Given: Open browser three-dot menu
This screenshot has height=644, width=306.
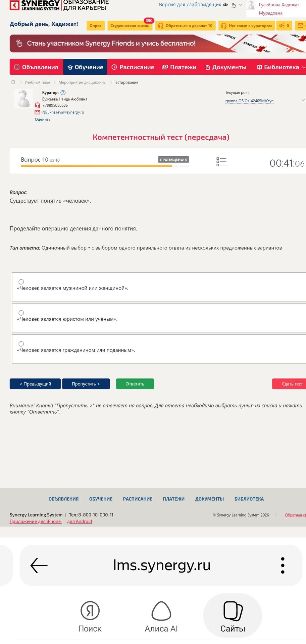Looking at the screenshot, I should pos(283,565).
